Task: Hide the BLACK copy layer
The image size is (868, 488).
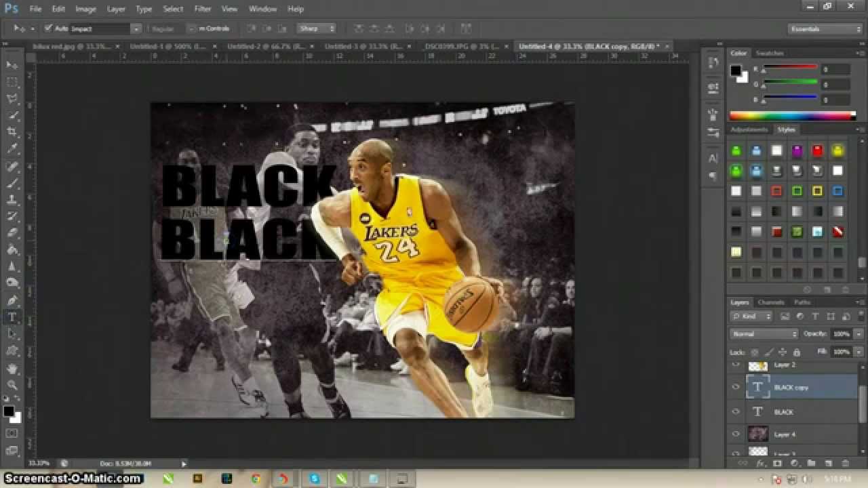Action: (x=736, y=387)
